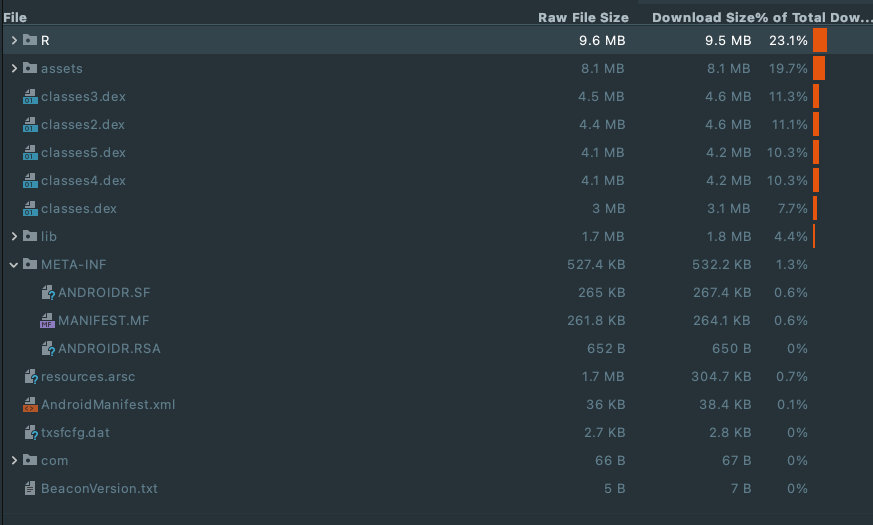Image resolution: width=873 pixels, height=525 pixels.
Task: Click the 7.7% percentage for classes.dex
Action: point(792,209)
